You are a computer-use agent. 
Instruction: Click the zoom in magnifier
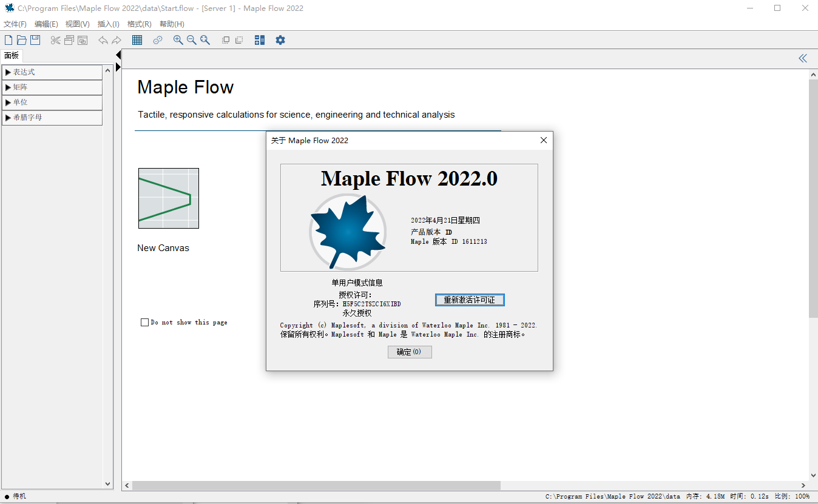click(x=178, y=40)
